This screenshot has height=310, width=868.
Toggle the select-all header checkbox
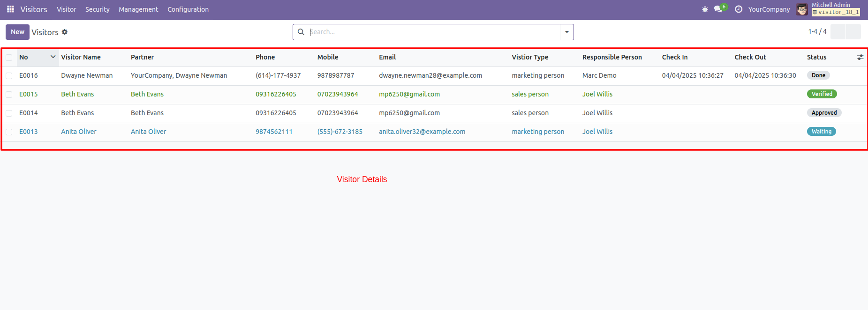[x=9, y=58]
